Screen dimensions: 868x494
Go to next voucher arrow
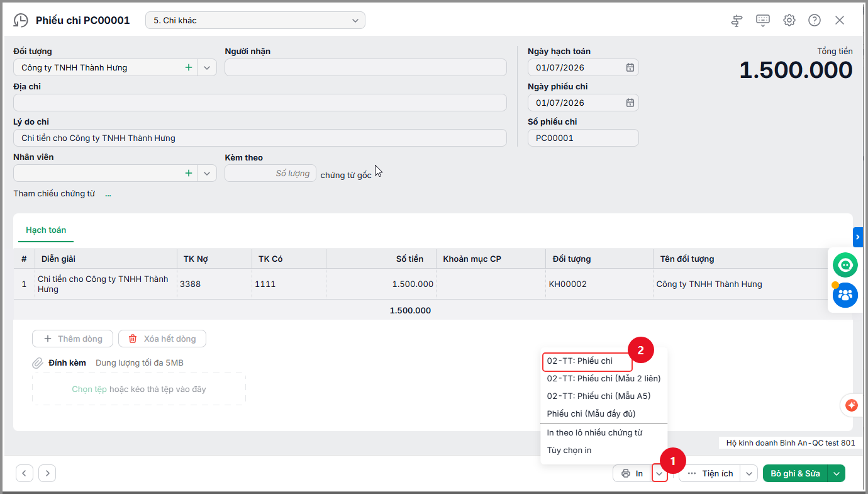pyautogui.click(x=47, y=473)
